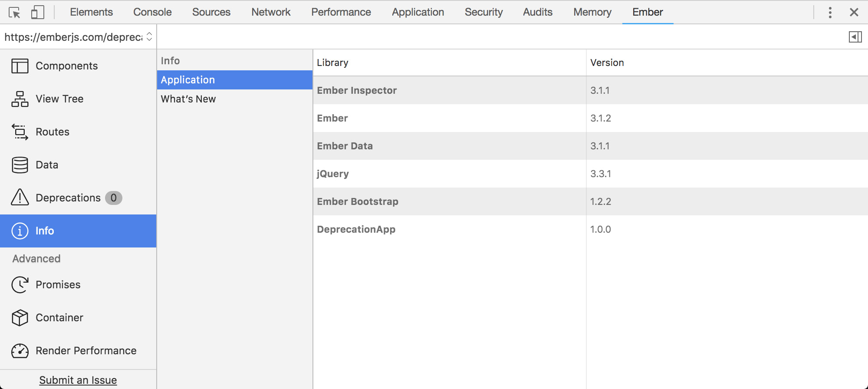
Task: Click the Render Performance gauge icon
Action: click(20, 351)
